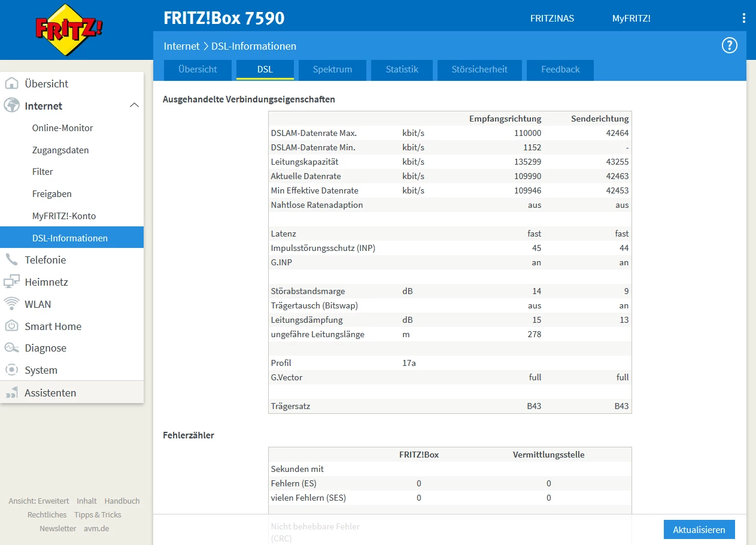
Task: Click the Übersicht home icon in sidebar
Action: pos(11,84)
